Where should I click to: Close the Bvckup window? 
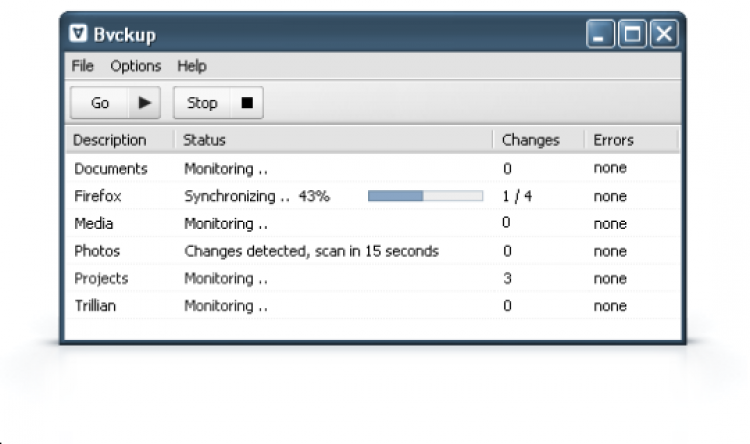point(663,36)
